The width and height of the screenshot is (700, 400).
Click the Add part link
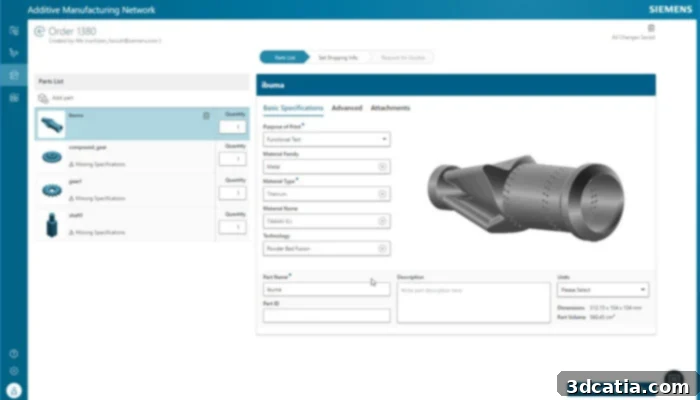[x=63, y=98]
